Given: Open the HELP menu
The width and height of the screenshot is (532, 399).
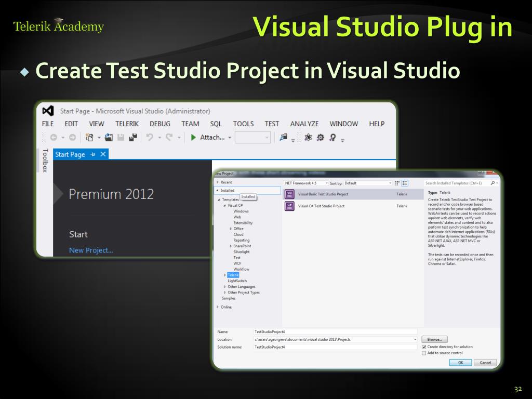Looking at the screenshot, I should 377,124.
